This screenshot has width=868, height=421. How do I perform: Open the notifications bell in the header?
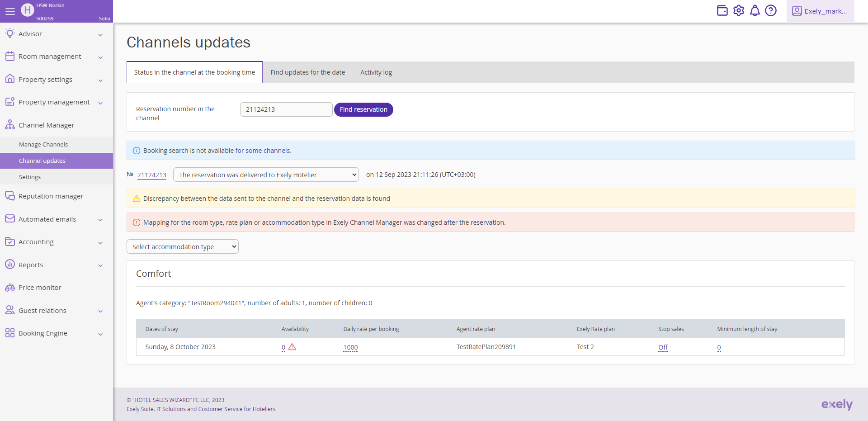click(755, 10)
